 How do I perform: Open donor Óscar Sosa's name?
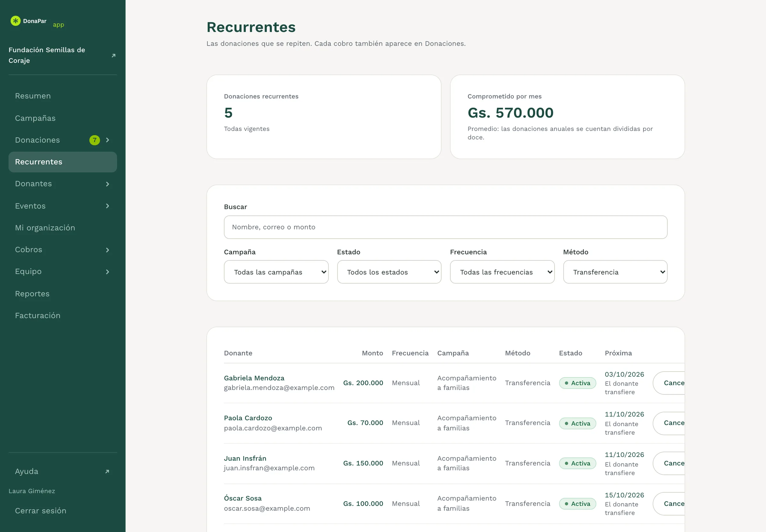pos(243,498)
